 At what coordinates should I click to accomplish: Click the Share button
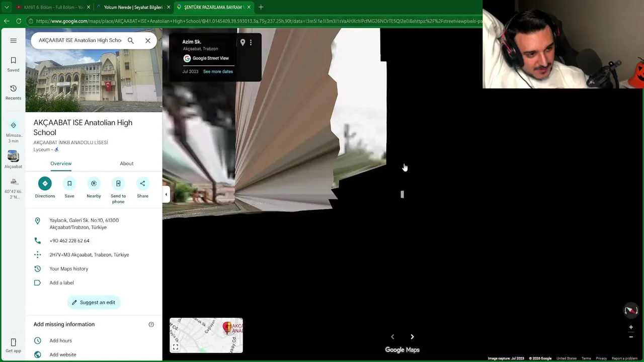click(x=142, y=188)
